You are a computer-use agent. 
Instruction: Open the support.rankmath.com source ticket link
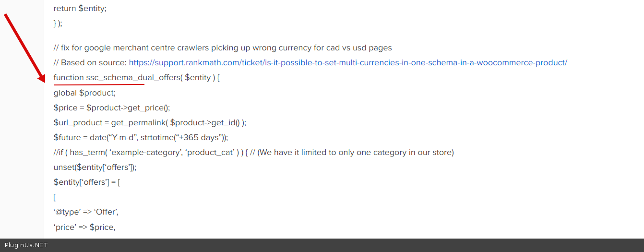348,63
